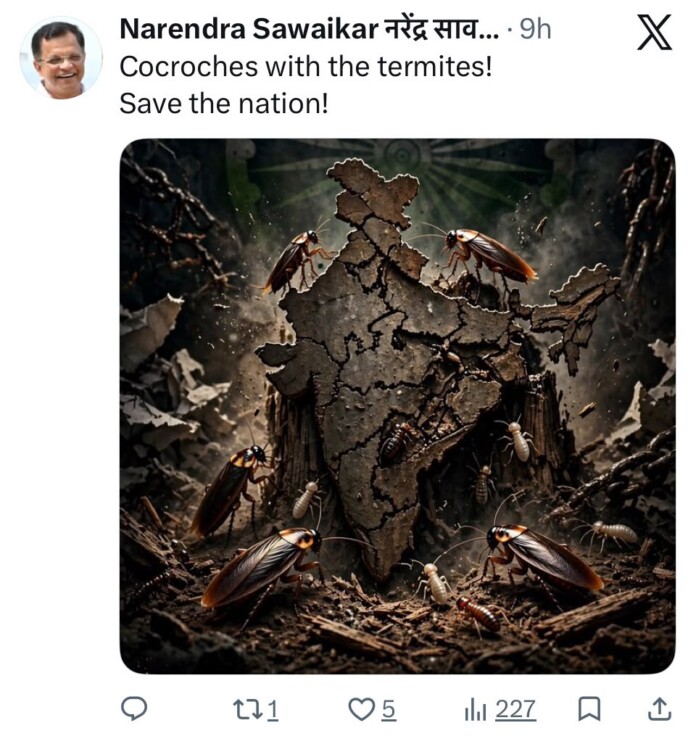Click the text 'Cocroches with the termites!'
696x736 pixels.
(306, 66)
